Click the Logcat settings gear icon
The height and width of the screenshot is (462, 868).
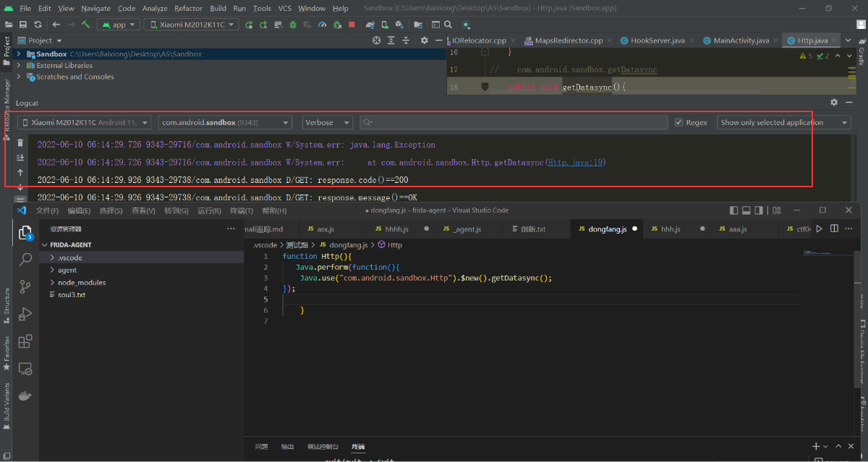[834, 103]
